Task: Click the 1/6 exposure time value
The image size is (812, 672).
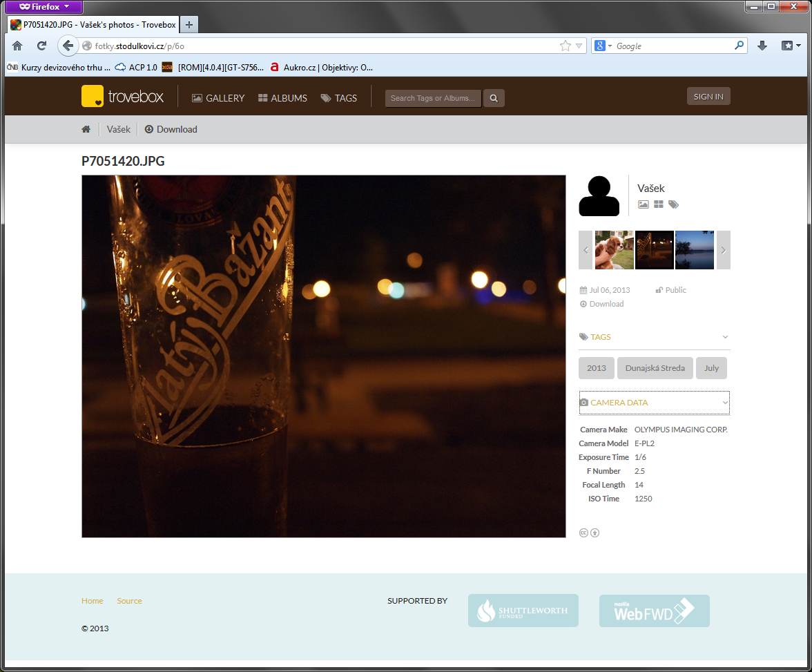Action: coord(641,457)
